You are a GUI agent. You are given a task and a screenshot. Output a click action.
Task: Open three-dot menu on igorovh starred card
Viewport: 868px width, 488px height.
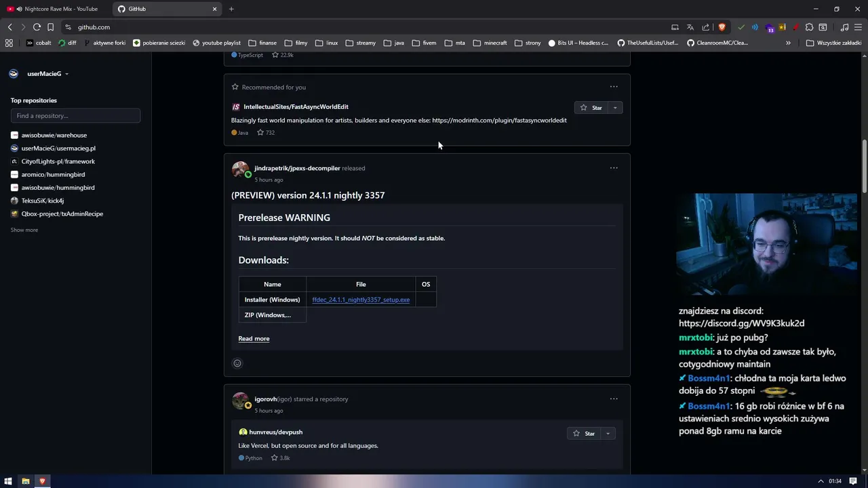tap(614, 399)
